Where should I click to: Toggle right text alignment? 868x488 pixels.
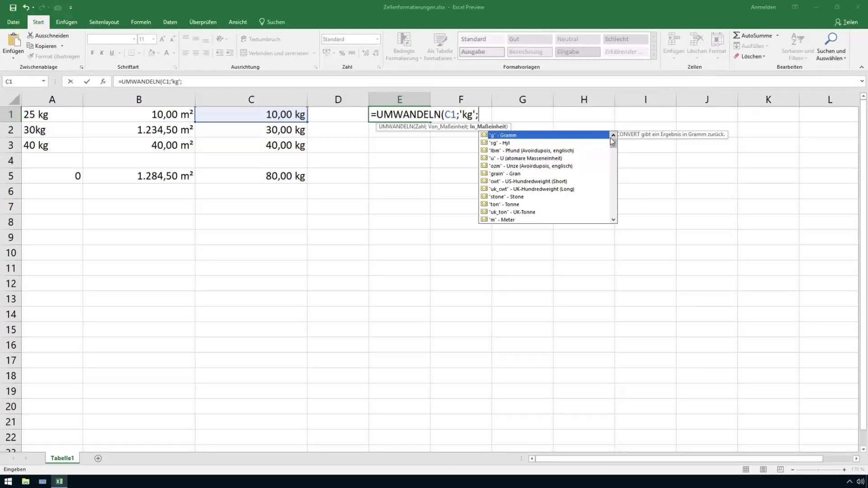[x=206, y=53]
